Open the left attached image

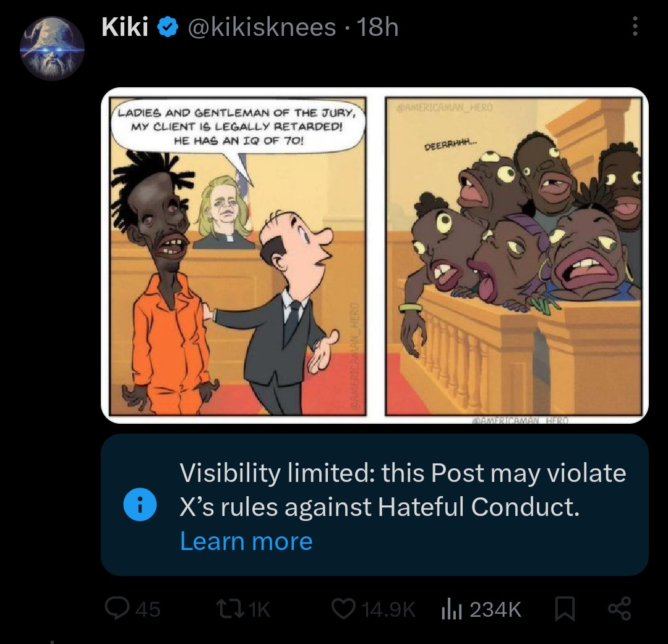[x=238, y=256]
